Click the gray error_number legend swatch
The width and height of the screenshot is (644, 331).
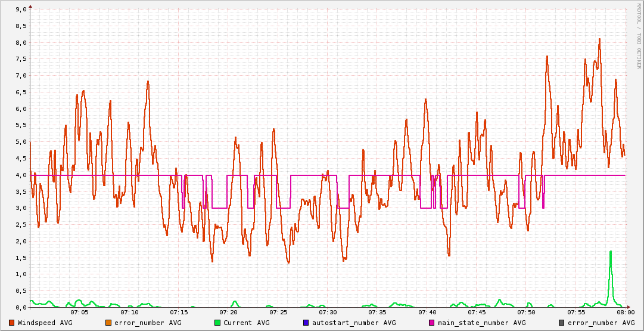(x=562, y=323)
